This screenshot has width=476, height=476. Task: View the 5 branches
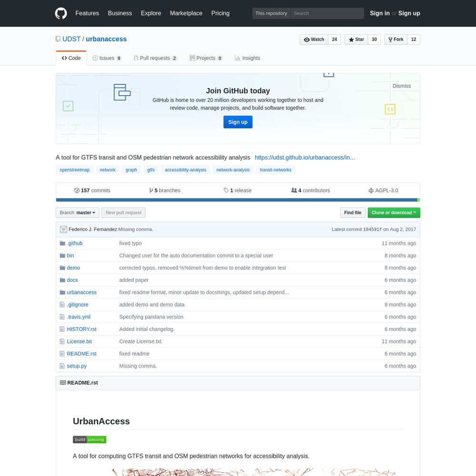tap(165, 190)
